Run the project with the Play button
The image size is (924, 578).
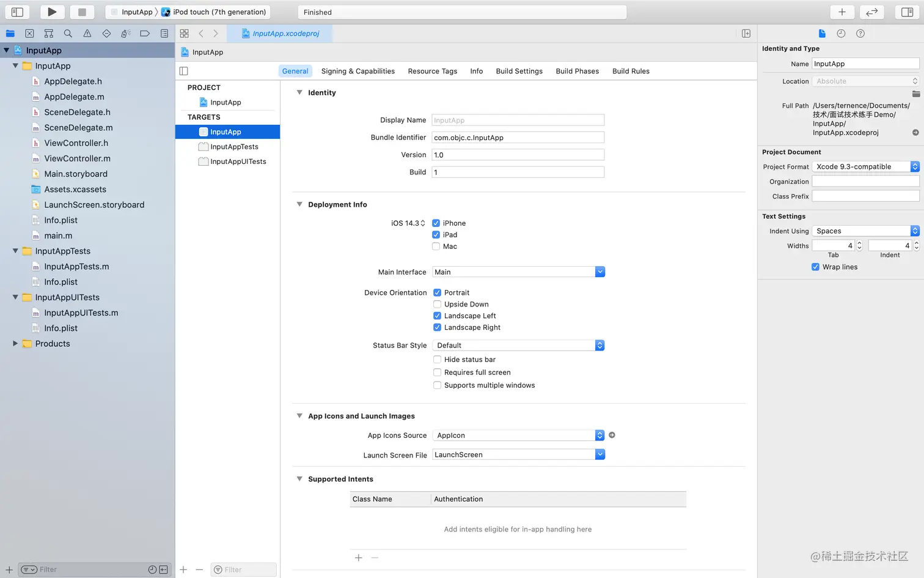(52, 12)
